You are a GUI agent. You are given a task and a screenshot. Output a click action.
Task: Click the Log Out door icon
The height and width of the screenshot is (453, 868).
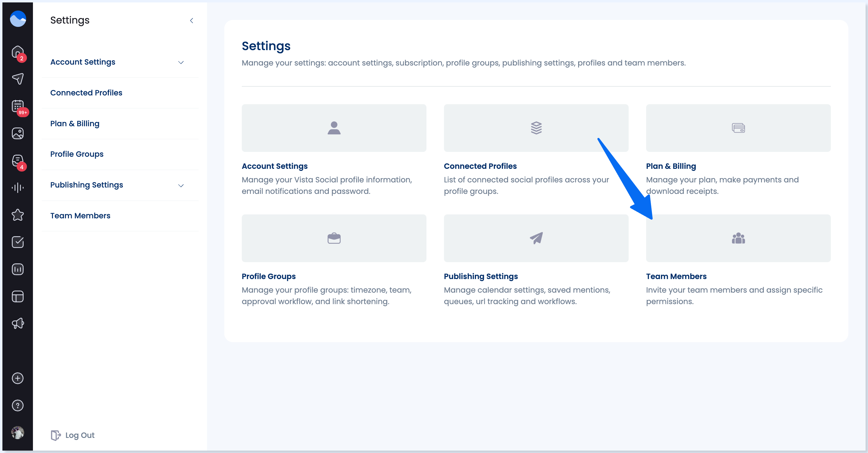(x=56, y=435)
